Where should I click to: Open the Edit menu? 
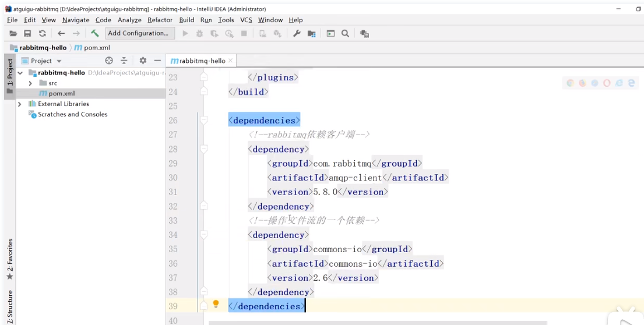coord(30,20)
